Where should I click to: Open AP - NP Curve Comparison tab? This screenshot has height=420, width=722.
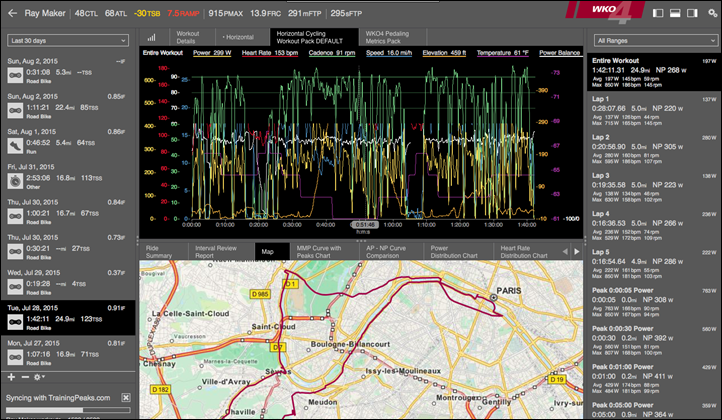click(x=391, y=251)
